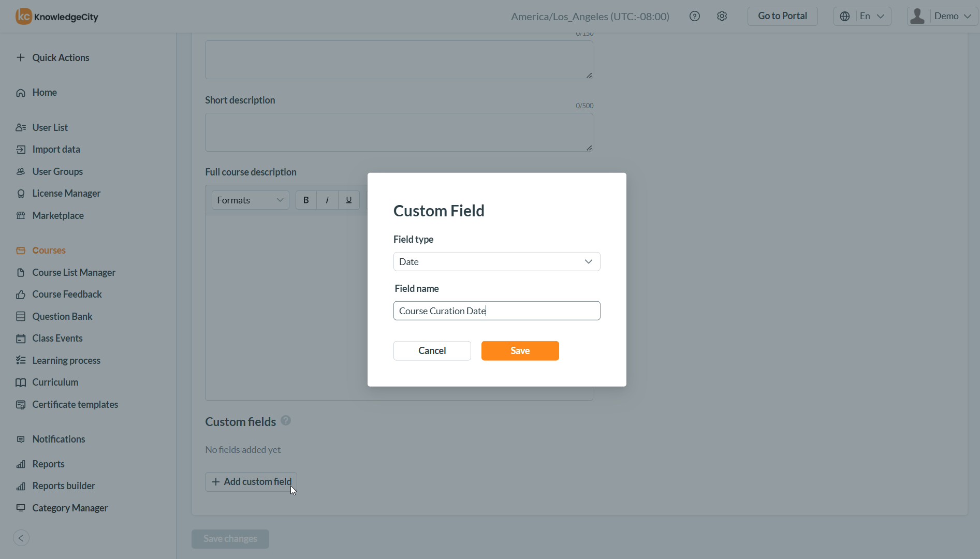Click the Short description text area

399,132
